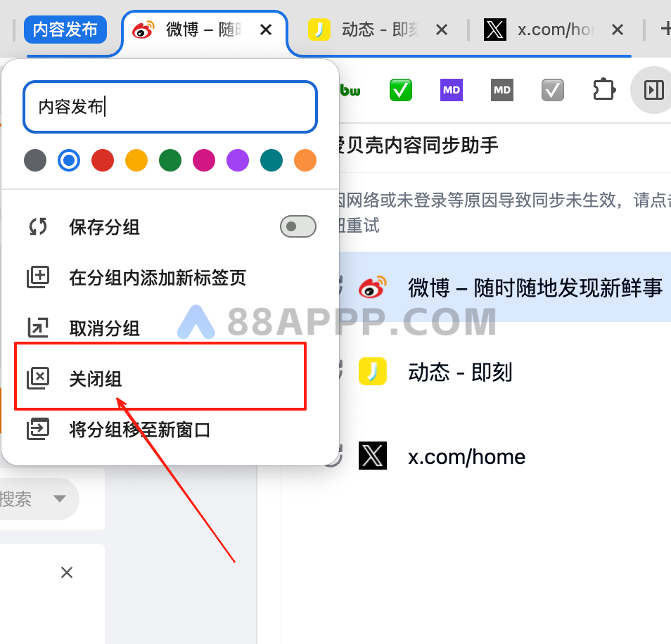Pick the red group color
This screenshot has height=644, width=671.
(x=103, y=160)
